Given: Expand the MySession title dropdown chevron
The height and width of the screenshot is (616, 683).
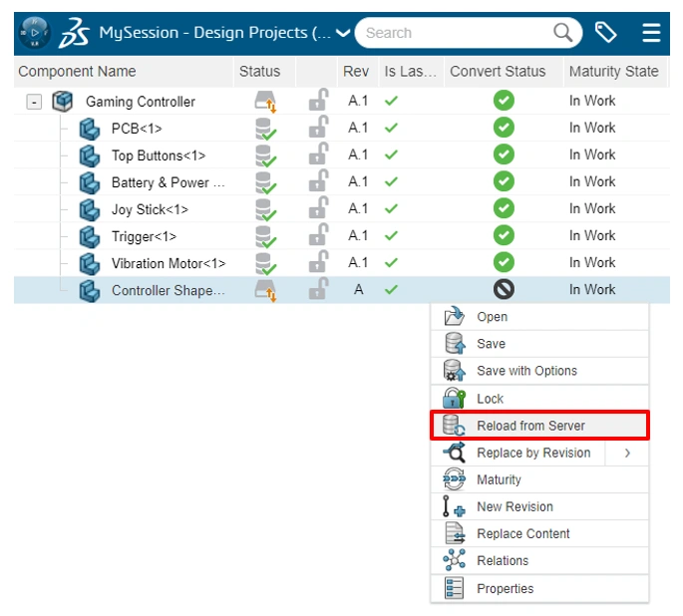Looking at the screenshot, I should pos(343,33).
